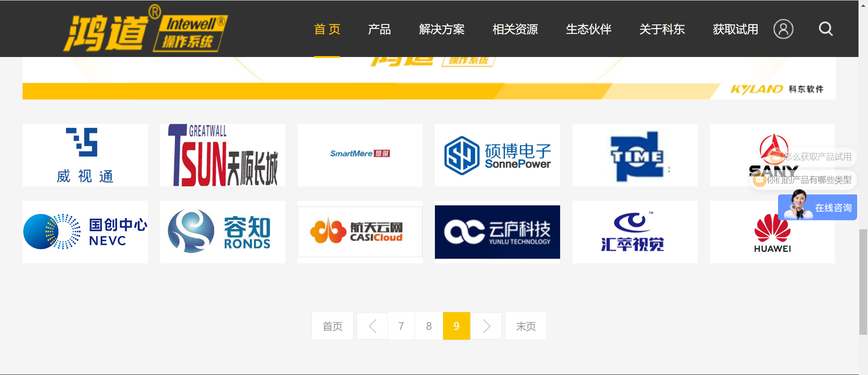Image resolution: width=868 pixels, height=375 pixels.
Task: Open the SmartMore partner logo
Action: (360, 155)
